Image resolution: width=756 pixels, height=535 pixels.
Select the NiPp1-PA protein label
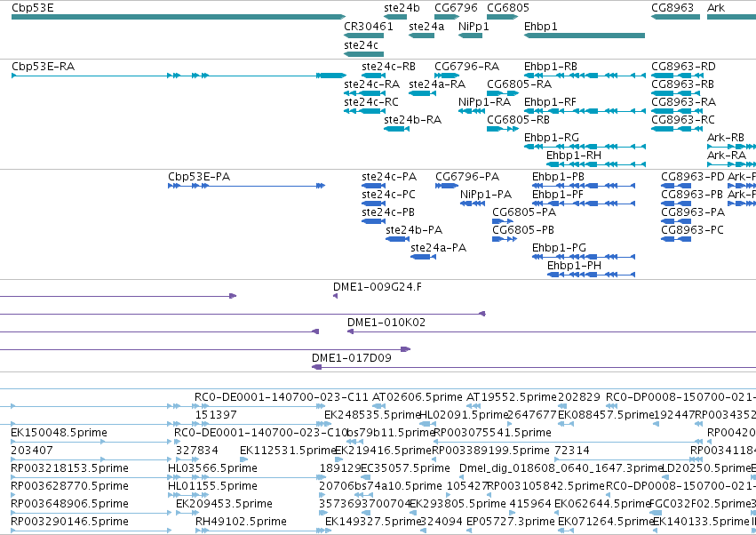coord(486,195)
